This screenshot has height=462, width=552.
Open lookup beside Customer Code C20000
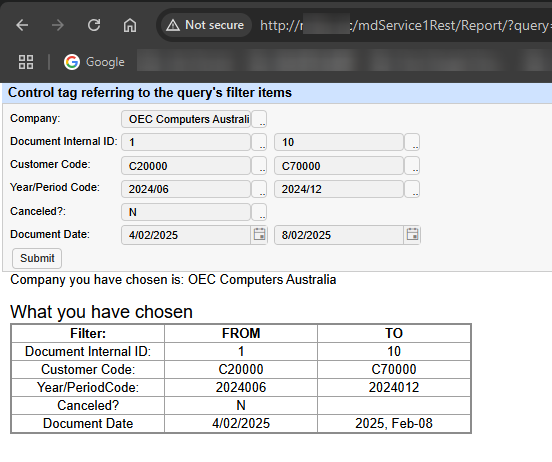[x=259, y=166]
